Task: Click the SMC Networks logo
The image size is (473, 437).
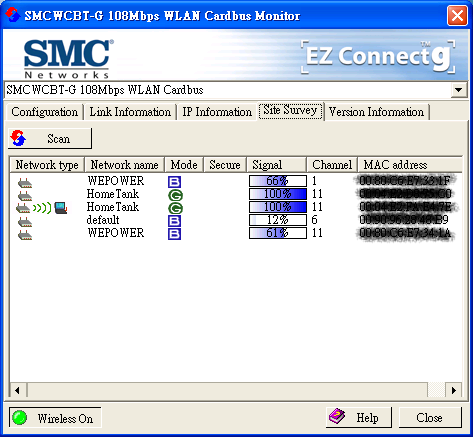Action: [x=68, y=58]
